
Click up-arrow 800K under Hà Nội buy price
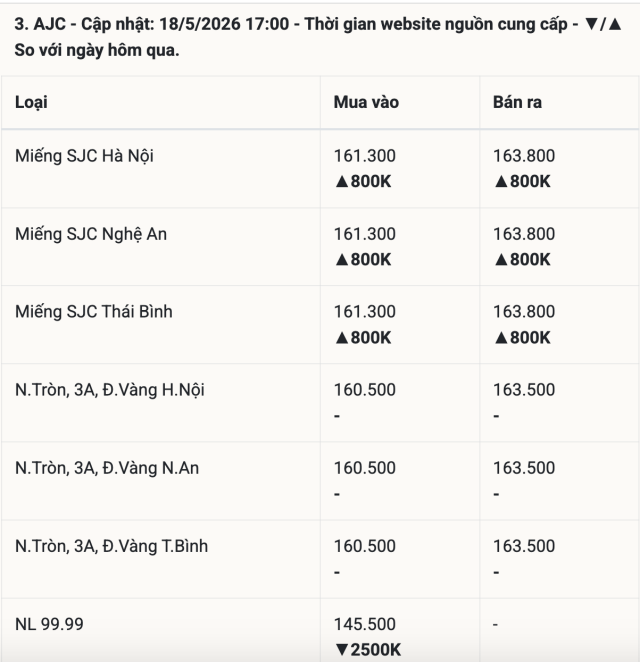point(363,182)
